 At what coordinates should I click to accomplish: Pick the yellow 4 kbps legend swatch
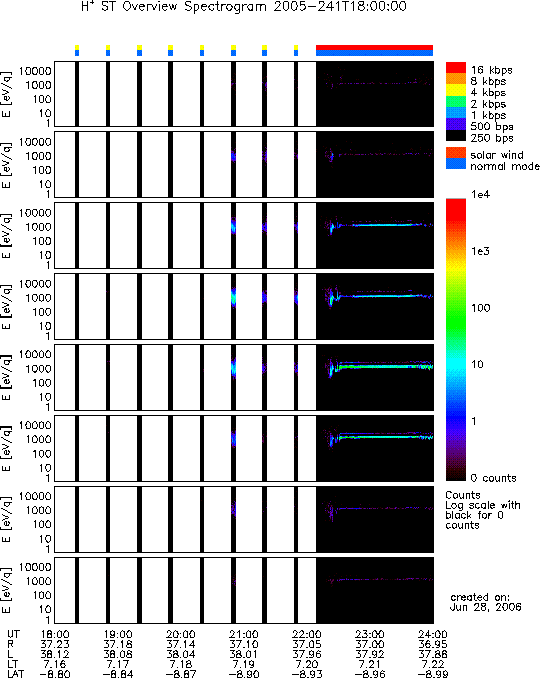click(x=456, y=90)
